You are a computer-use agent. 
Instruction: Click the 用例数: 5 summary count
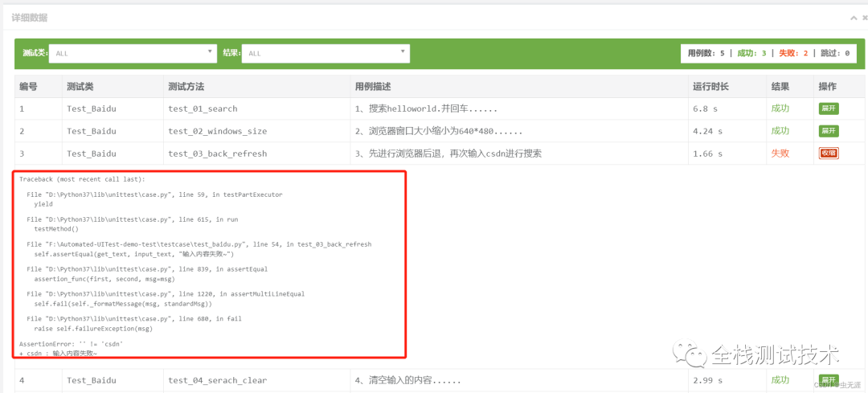pyautogui.click(x=706, y=54)
